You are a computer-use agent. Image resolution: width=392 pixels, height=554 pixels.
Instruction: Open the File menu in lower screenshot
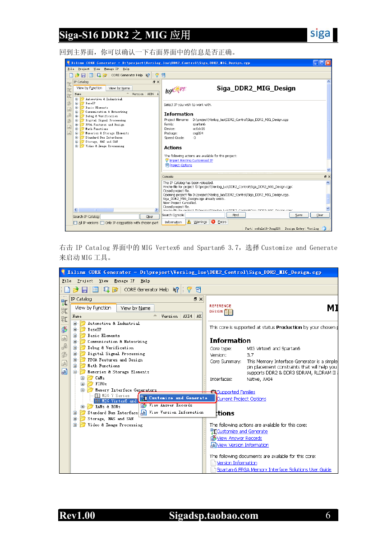coord(66,281)
